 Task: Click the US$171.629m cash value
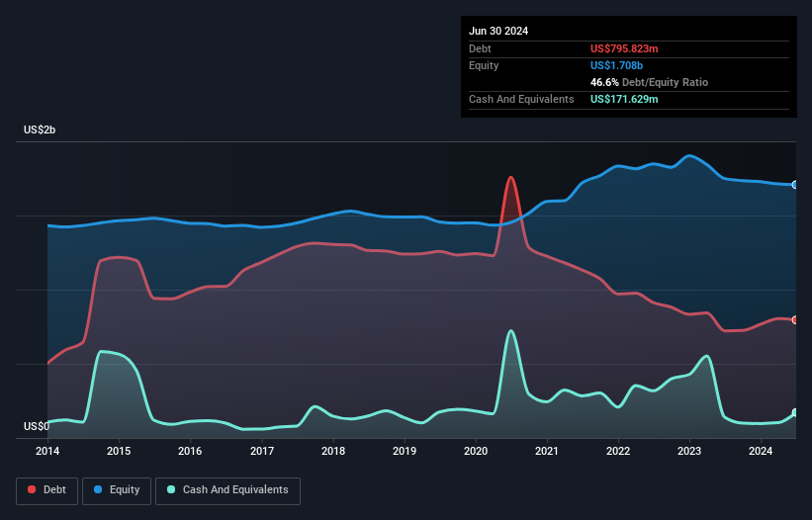[x=624, y=99]
